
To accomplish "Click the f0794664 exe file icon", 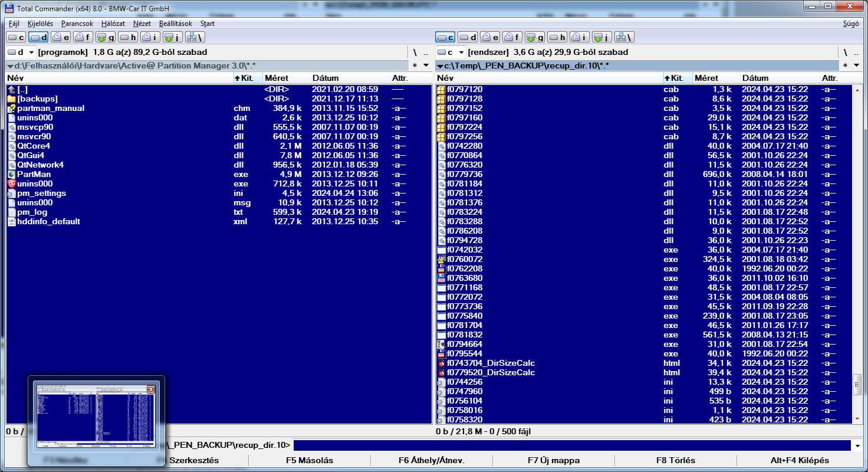I will [x=441, y=345].
